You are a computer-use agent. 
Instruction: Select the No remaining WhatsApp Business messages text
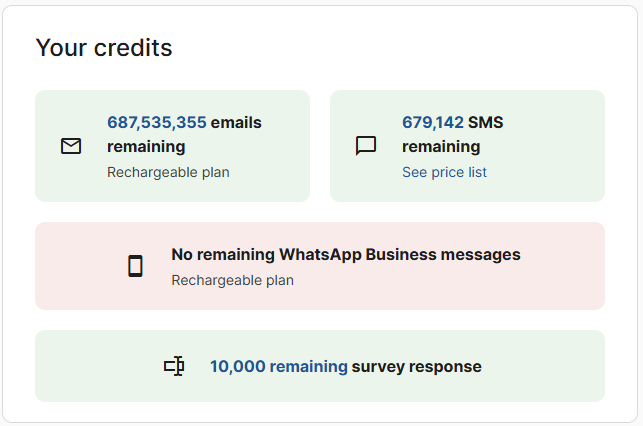coord(345,254)
